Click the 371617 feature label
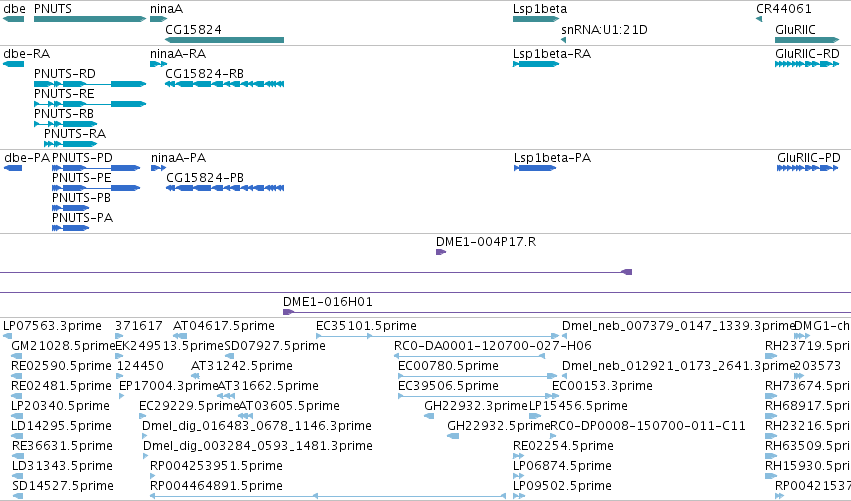851x501 pixels. click(x=139, y=326)
